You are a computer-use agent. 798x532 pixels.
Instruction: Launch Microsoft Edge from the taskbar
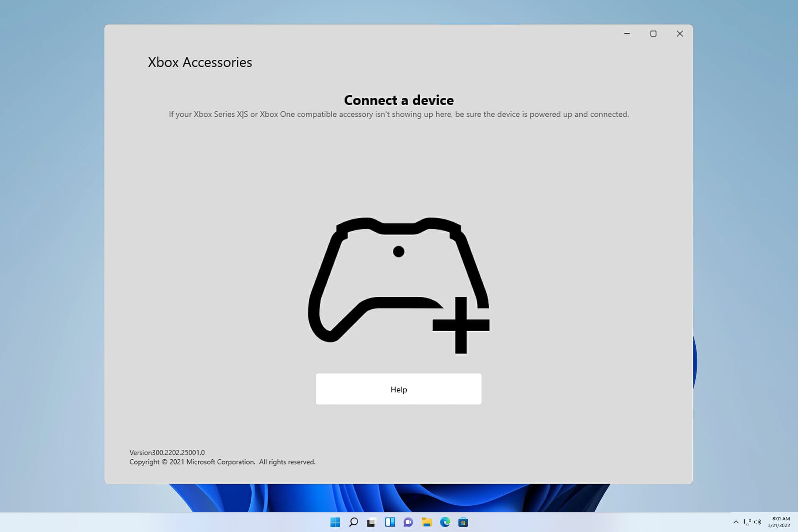446,522
